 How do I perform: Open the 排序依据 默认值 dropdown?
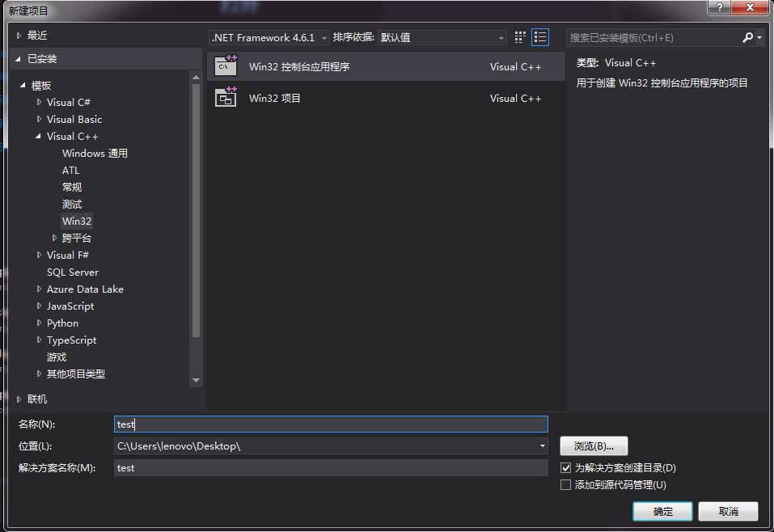(442, 37)
